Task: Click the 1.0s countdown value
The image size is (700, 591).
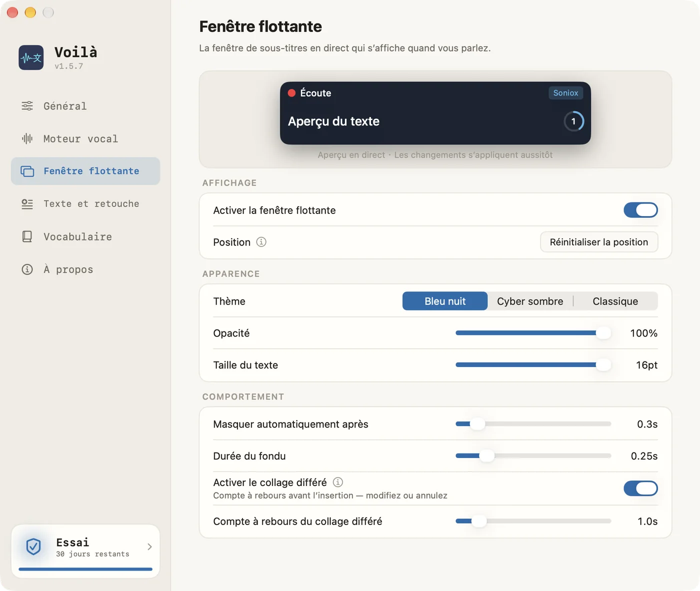Action: click(647, 521)
